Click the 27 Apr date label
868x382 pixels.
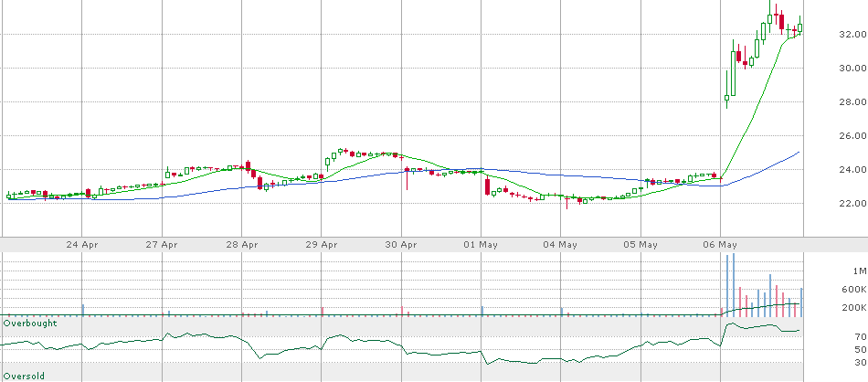pyautogui.click(x=163, y=245)
